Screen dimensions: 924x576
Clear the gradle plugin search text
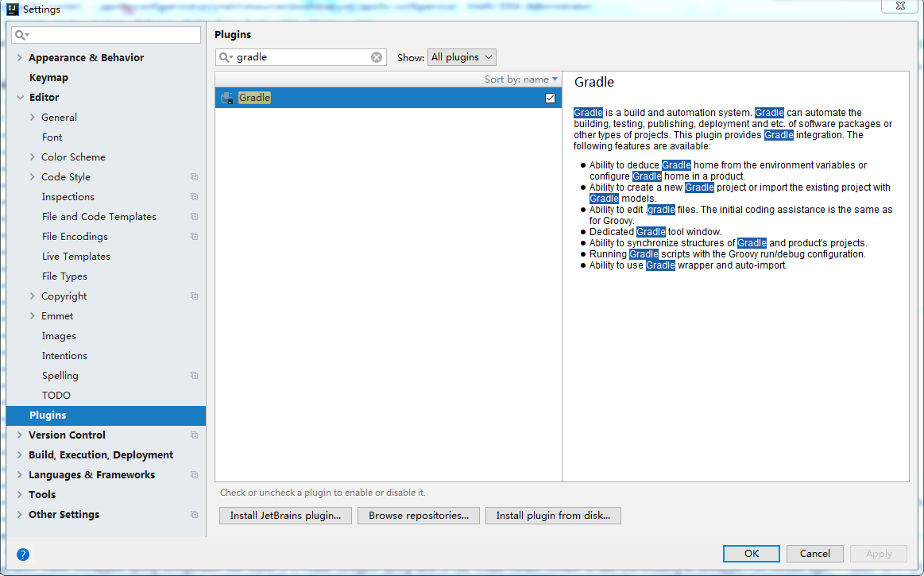377,57
